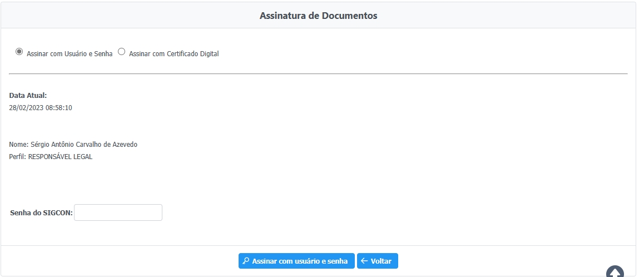The image size is (644, 277).
Task: Hit the scroll-to-top arrow icon
Action: point(615,273)
